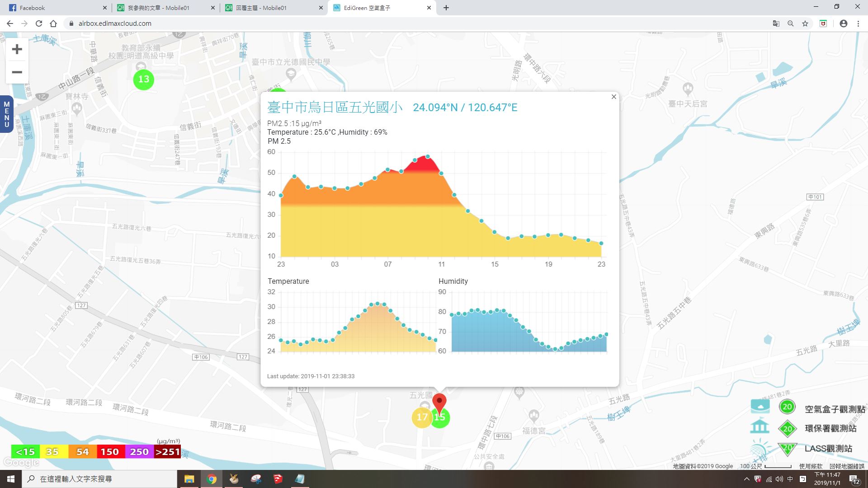Click the 空氣盒子觀測點 cloud legend icon
Image resolution: width=868 pixels, height=488 pixels.
760,406
